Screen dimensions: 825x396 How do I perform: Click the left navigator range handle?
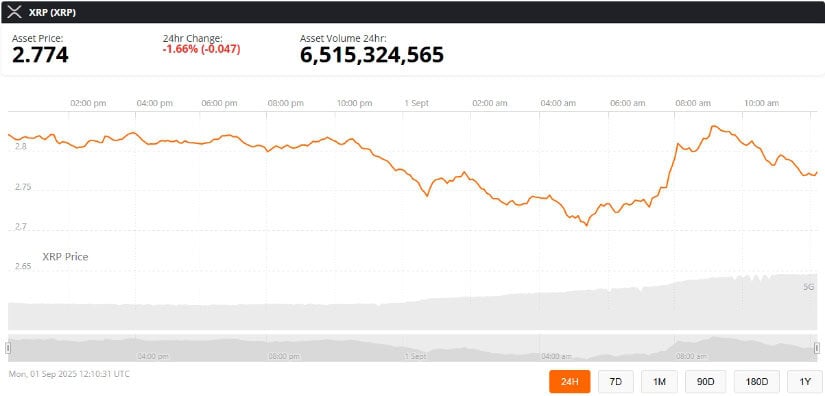point(8,348)
